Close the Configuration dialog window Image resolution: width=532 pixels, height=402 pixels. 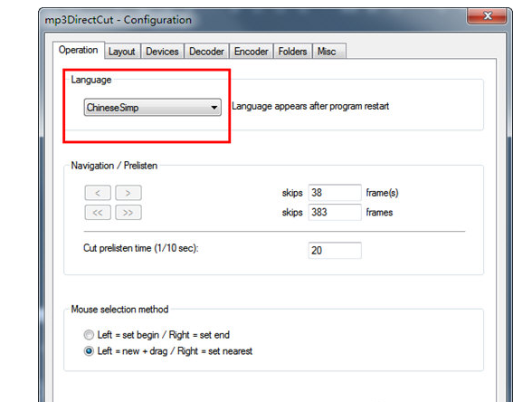(487, 15)
